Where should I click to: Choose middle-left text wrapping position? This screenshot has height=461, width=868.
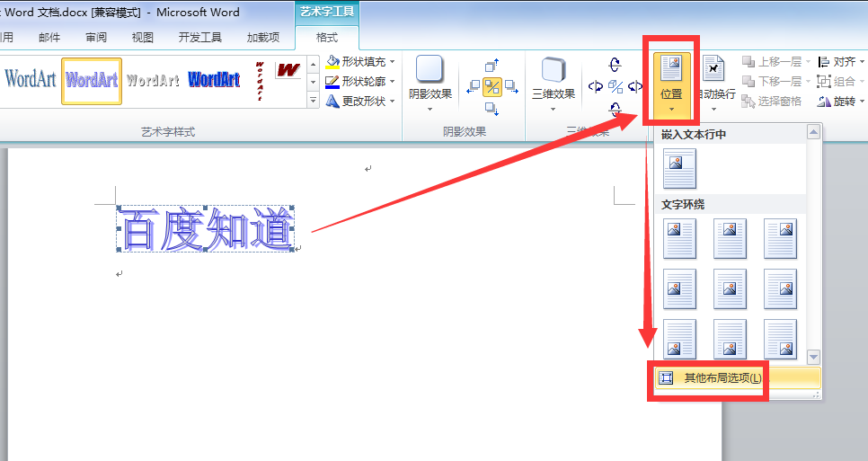[x=679, y=288]
